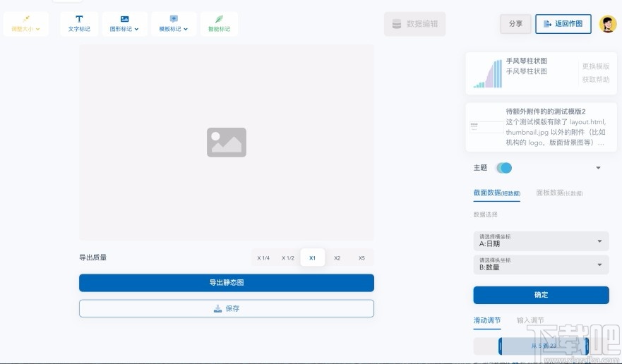Switch to the 滑动调节 tab
The image size is (622, 364).
[x=486, y=320]
